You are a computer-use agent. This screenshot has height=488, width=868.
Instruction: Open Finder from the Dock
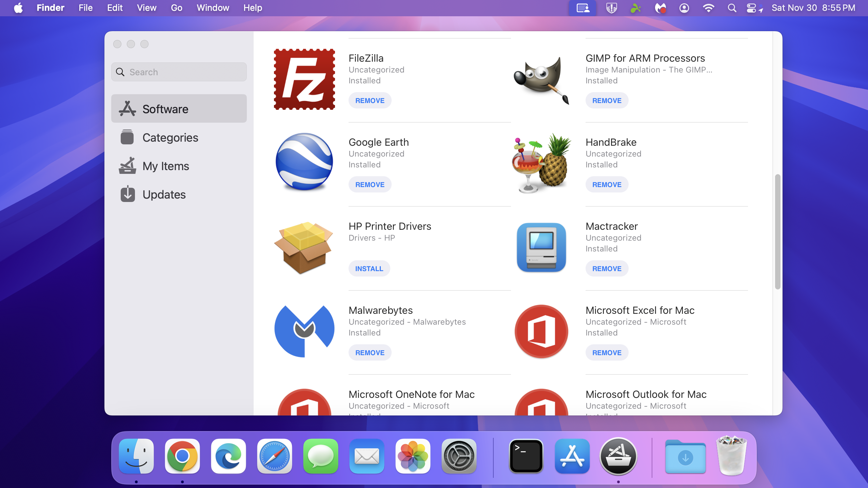[x=136, y=456]
